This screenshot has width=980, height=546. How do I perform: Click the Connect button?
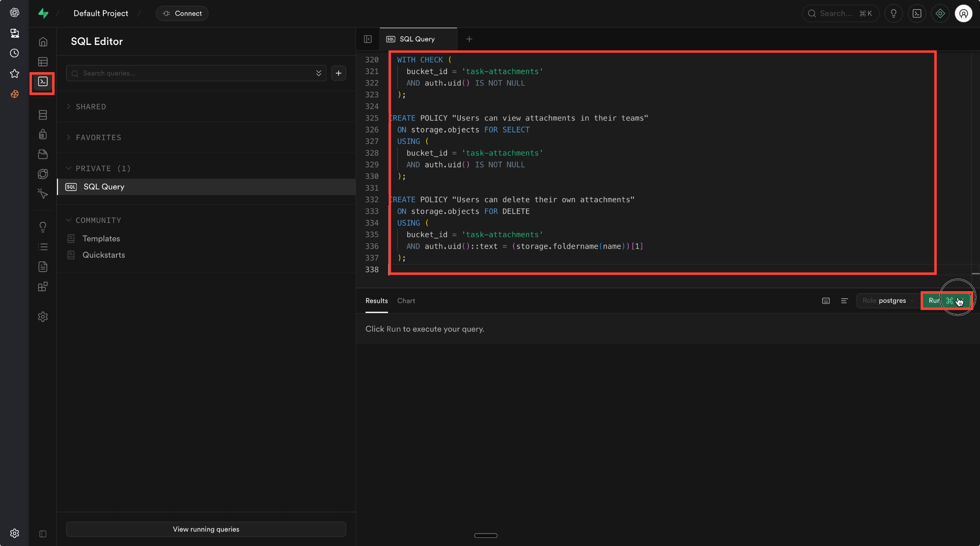tap(182, 13)
